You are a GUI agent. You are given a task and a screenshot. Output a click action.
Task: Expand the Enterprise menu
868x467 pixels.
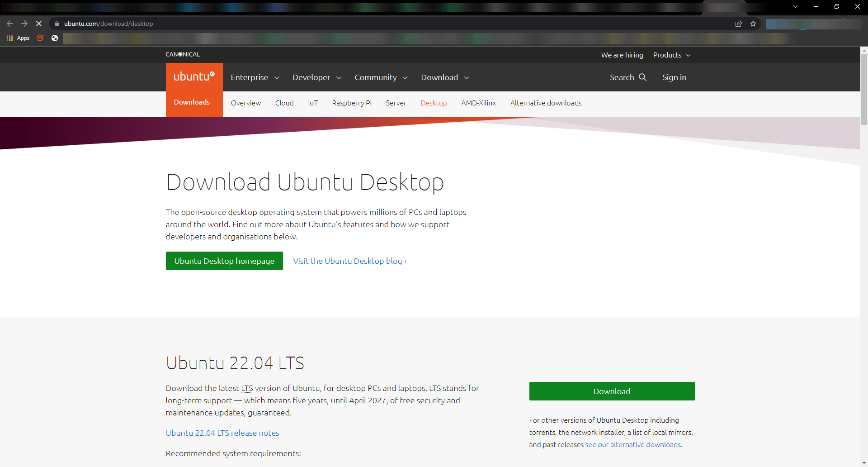tap(255, 77)
